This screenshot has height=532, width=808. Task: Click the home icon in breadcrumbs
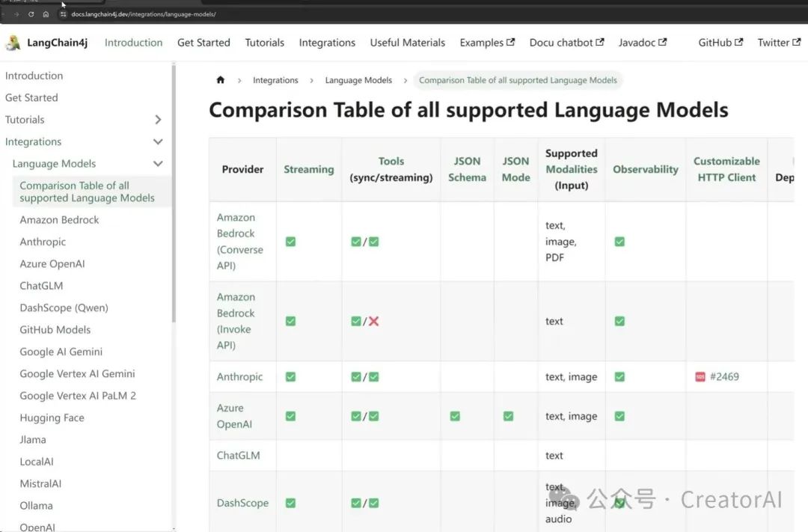pyautogui.click(x=221, y=80)
